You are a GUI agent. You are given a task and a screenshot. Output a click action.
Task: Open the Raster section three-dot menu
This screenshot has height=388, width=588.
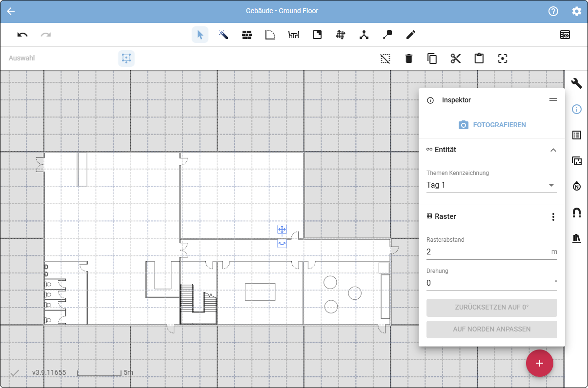click(553, 217)
